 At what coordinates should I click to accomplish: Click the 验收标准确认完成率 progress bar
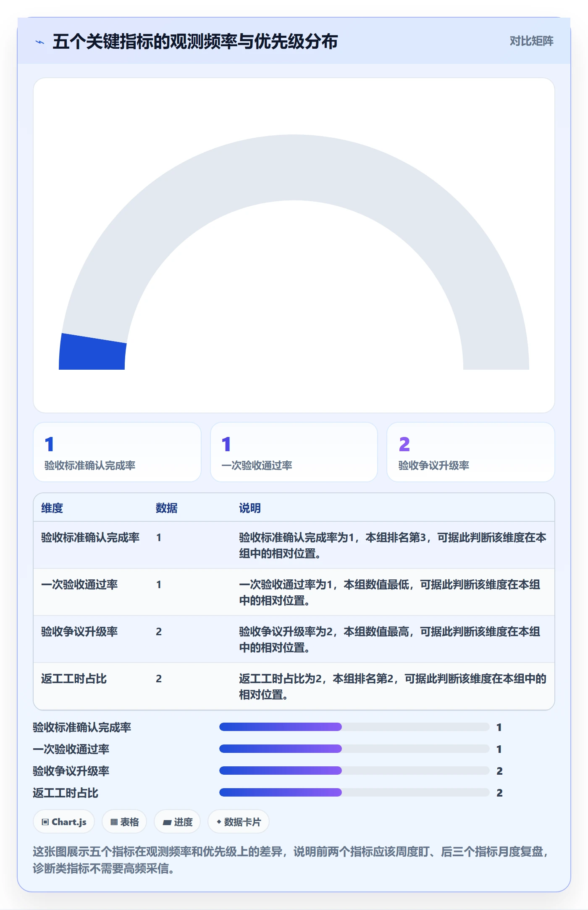pos(354,727)
